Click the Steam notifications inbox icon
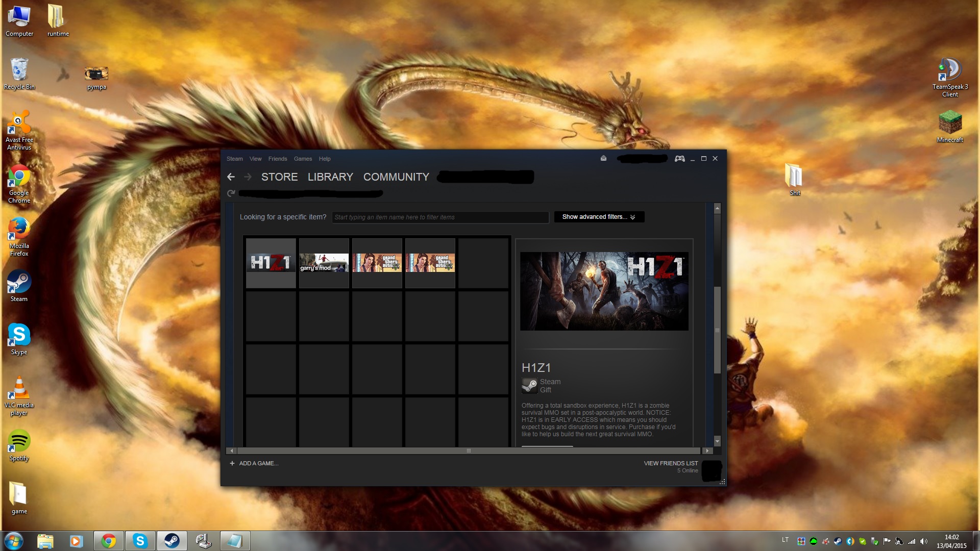The width and height of the screenshot is (980, 551). pos(603,158)
